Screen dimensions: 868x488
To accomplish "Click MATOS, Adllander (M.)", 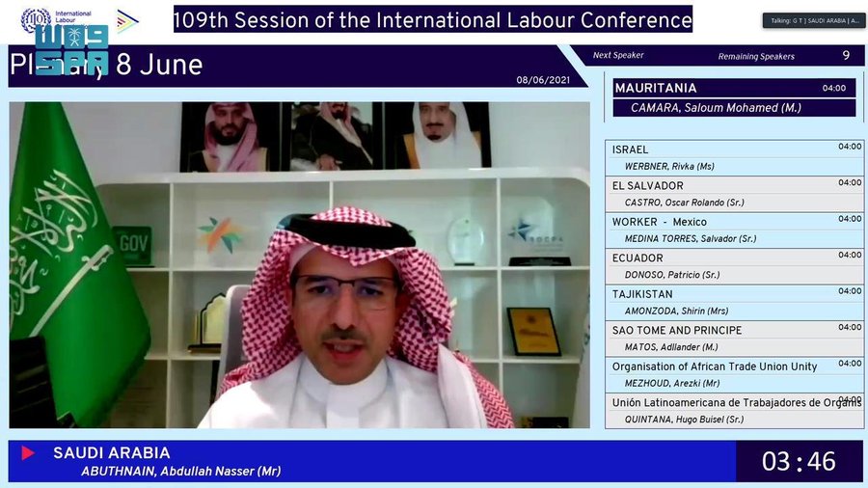I will click(x=671, y=347).
